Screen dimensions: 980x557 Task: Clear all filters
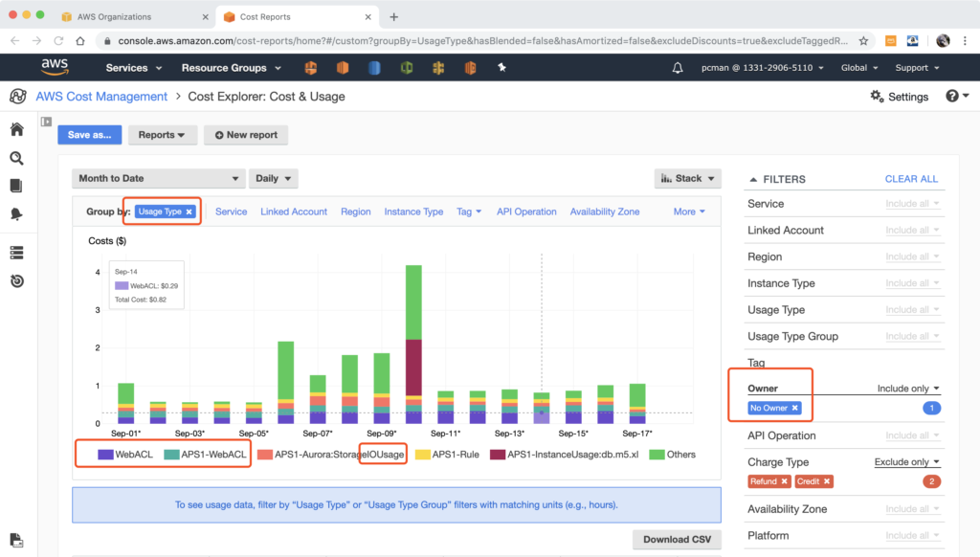(x=911, y=179)
